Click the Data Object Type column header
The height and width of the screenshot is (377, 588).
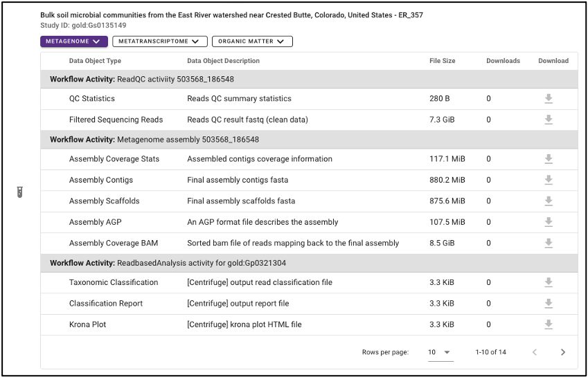pyautogui.click(x=95, y=61)
